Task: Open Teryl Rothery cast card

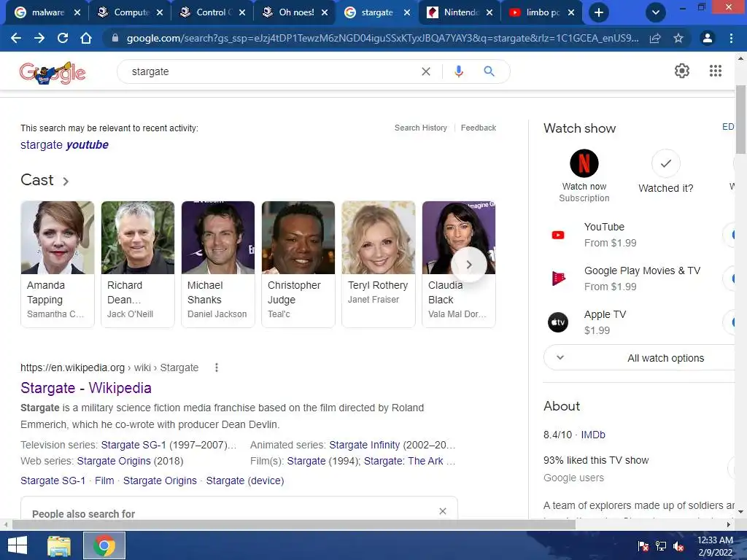Action: (x=379, y=264)
